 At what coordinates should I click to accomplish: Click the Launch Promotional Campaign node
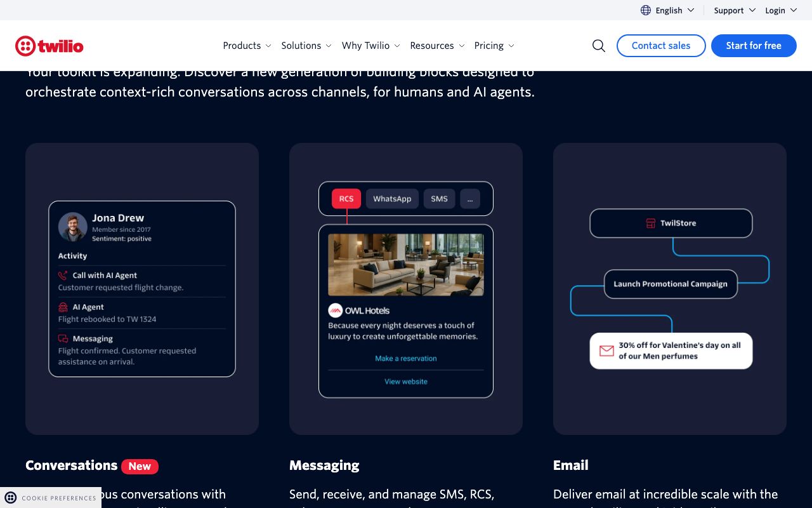click(671, 284)
